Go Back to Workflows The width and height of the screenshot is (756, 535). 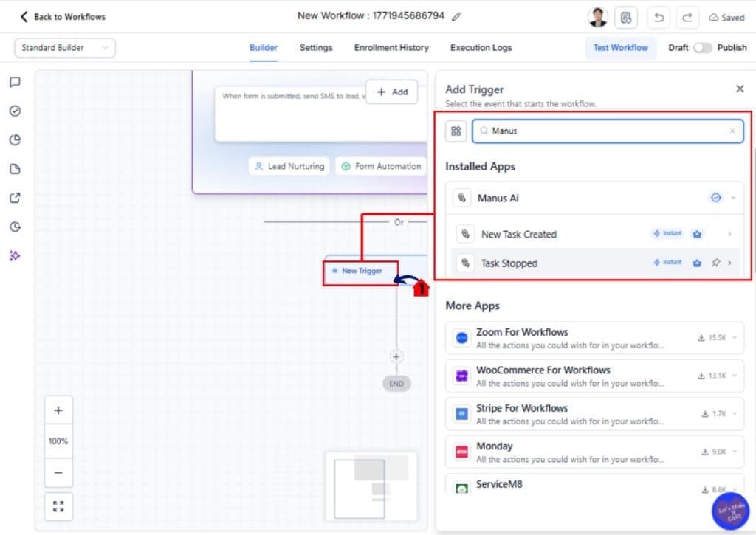[x=62, y=16]
